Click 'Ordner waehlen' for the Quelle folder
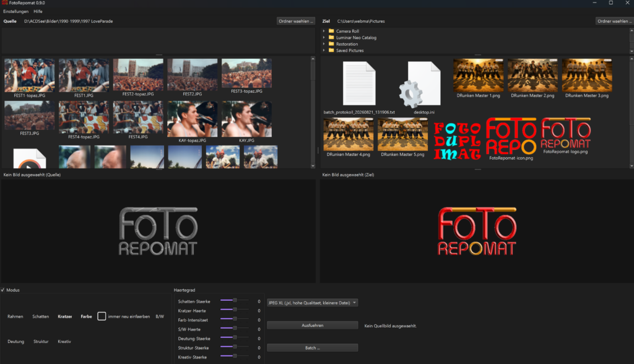Screen dimensions: 634x364 coord(295,21)
